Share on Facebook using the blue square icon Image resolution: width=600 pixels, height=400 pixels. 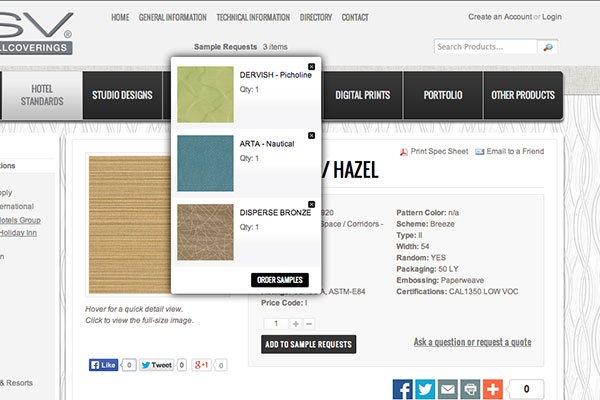coord(403,390)
